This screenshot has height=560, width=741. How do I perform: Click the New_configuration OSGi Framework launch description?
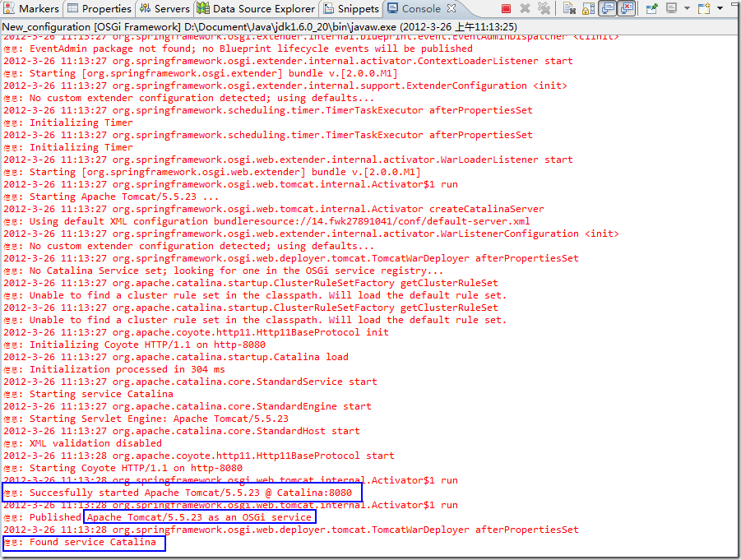coord(259,27)
